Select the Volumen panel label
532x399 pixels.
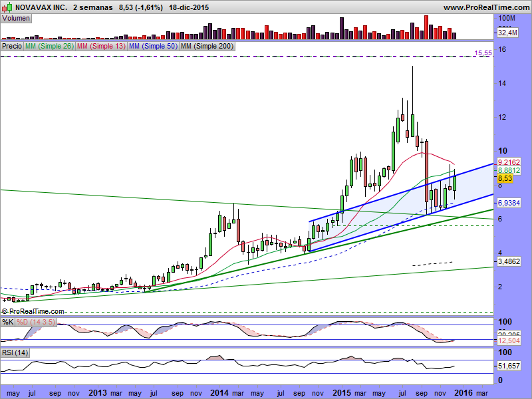[15, 19]
